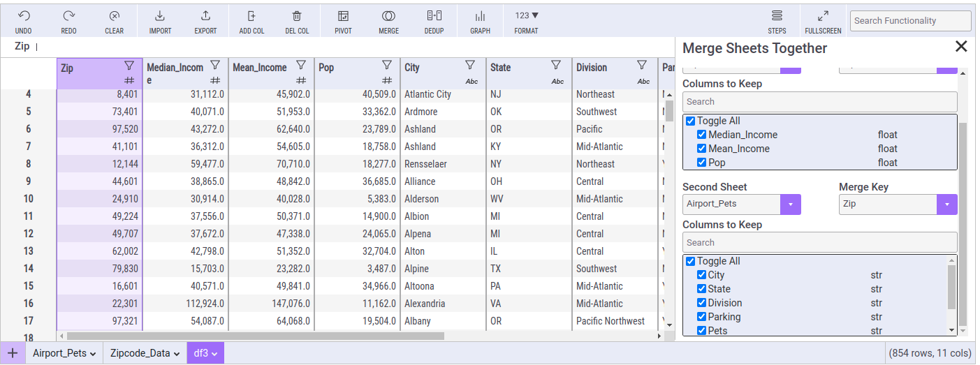The height and width of the screenshot is (365, 980).
Task: Toggle the Parking column checkbox
Action: click(702, 317)
